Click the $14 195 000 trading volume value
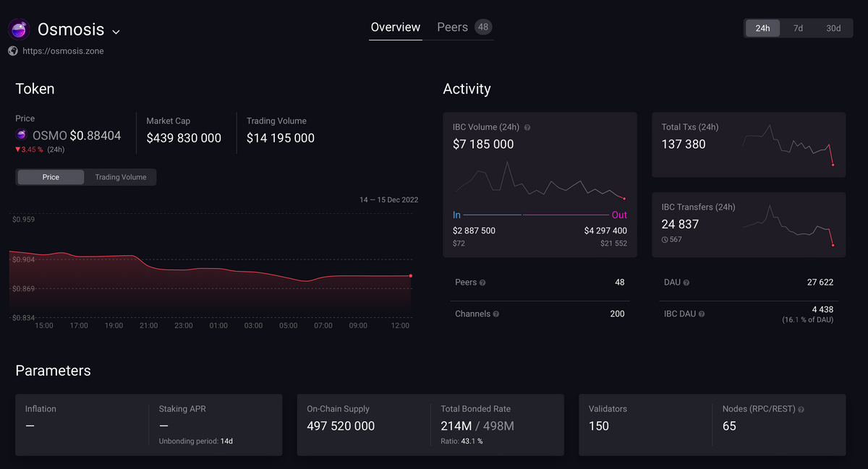 281,138
